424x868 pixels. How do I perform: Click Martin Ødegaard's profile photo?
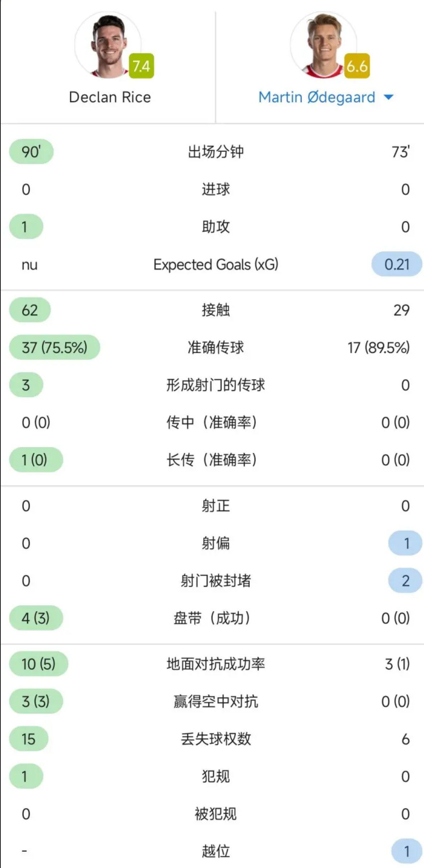[323, 45]
